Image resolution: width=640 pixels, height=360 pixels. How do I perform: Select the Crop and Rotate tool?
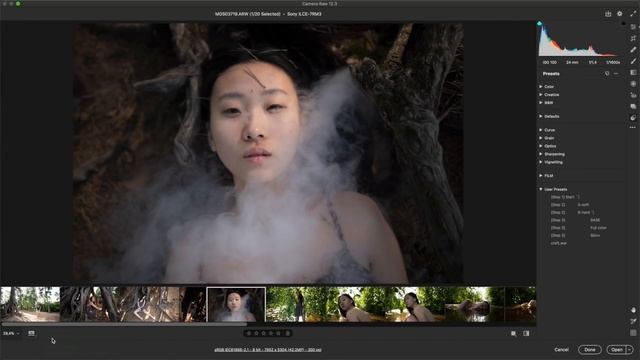633,38
